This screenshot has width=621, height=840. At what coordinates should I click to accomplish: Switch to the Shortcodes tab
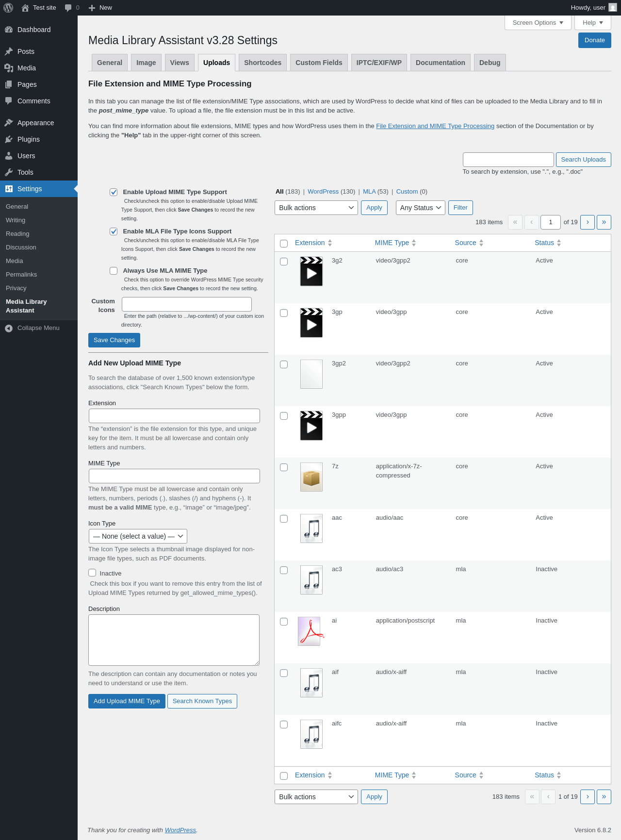pos(262,63)
